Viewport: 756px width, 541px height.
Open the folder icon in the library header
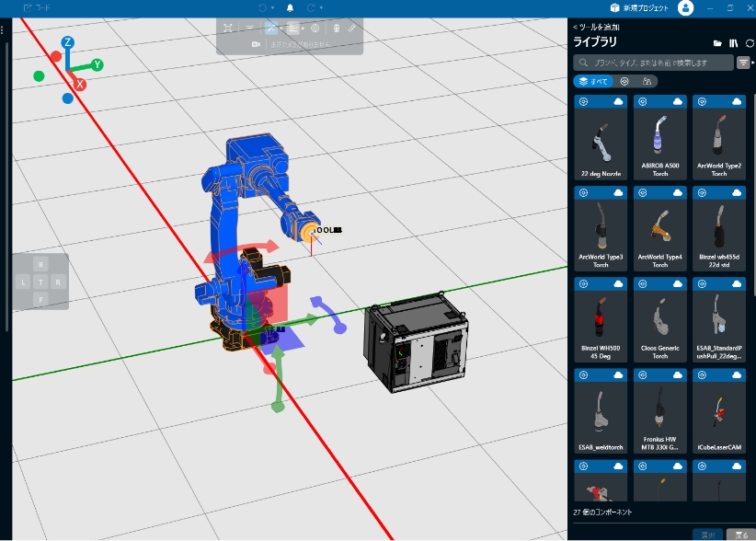(x=717, y=42)
